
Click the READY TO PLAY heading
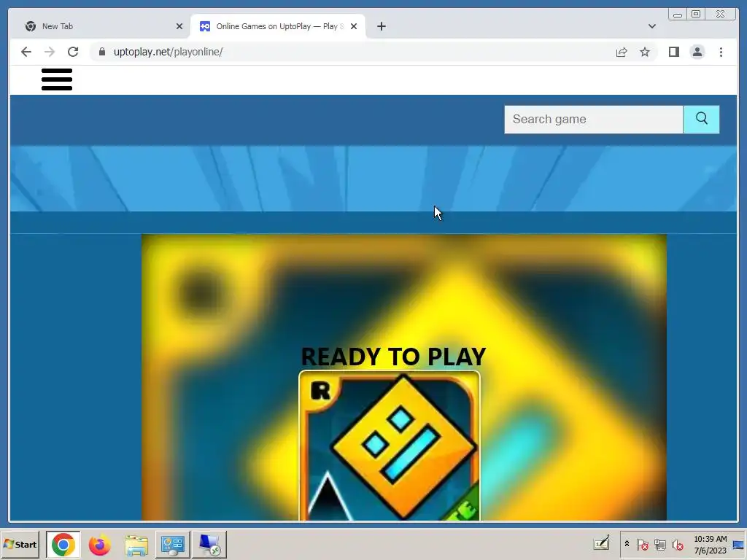[x=393, y=356]
